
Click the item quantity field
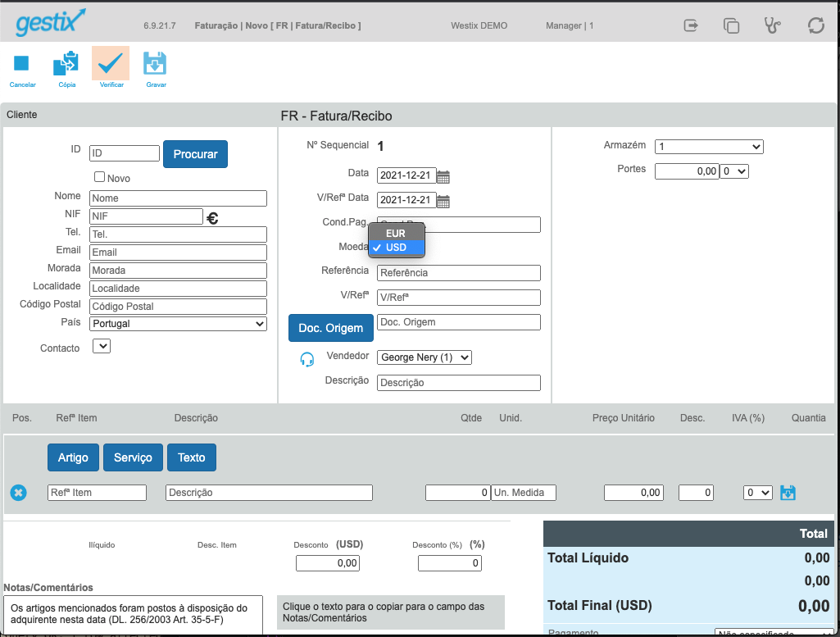(457, 493)
